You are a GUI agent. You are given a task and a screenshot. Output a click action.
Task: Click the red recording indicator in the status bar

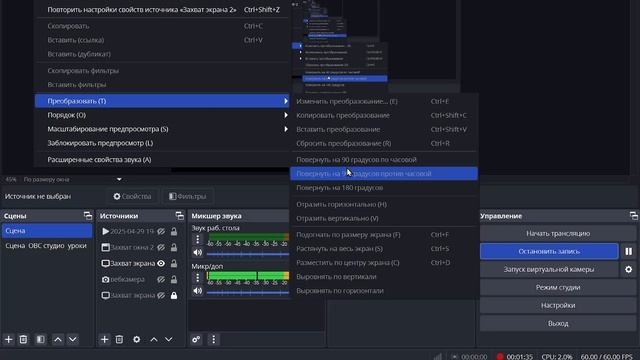(500, 357)
